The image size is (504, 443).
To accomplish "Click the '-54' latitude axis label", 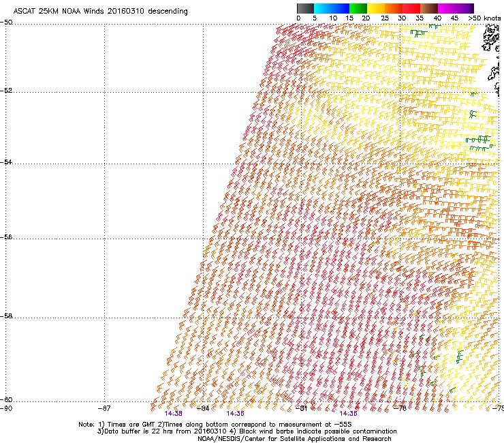I will coord(6,162).
